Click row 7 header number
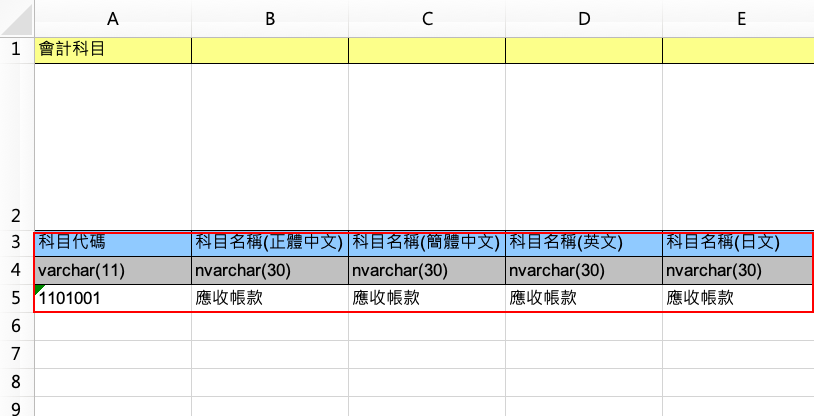Image resolution: width=814 pixels, height=416 pixels. click(x=16, y=354)
